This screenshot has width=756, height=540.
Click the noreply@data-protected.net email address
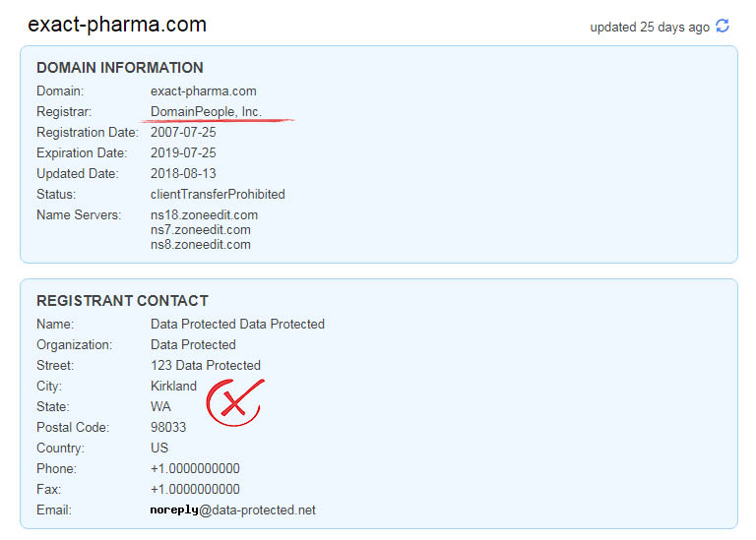pos(232,510)
